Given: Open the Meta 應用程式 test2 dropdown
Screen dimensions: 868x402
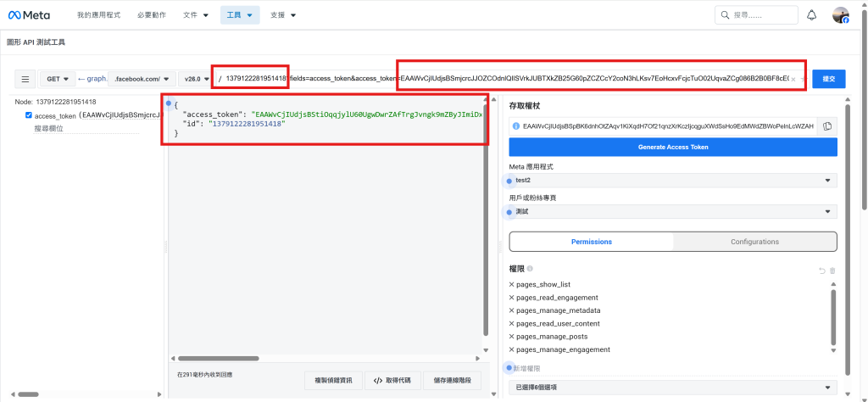Looking at the screenshot, I should [x=672, y=181].
